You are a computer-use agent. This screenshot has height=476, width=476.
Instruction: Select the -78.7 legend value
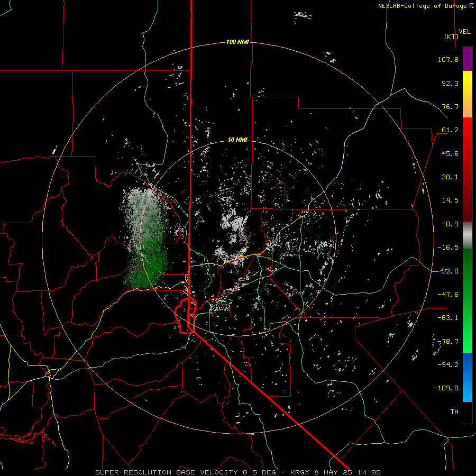click(448, 342)
